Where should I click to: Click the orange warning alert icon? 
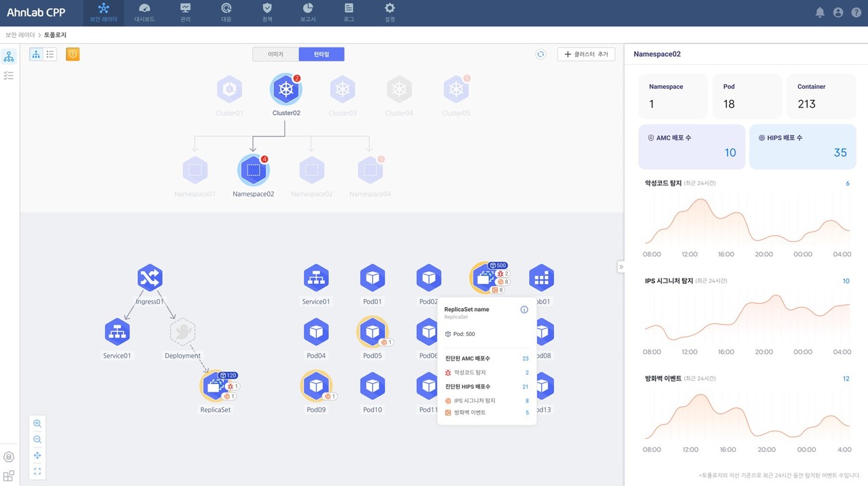click(x=73, y=54)
